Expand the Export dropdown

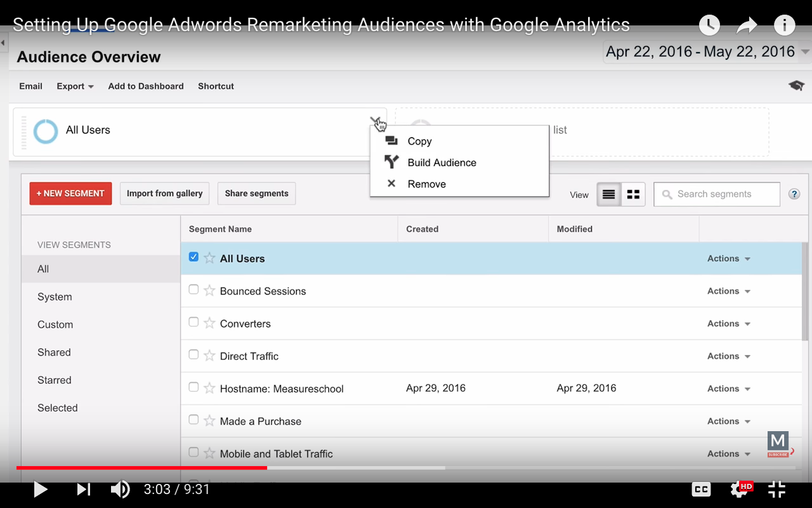tap(75, 86)
